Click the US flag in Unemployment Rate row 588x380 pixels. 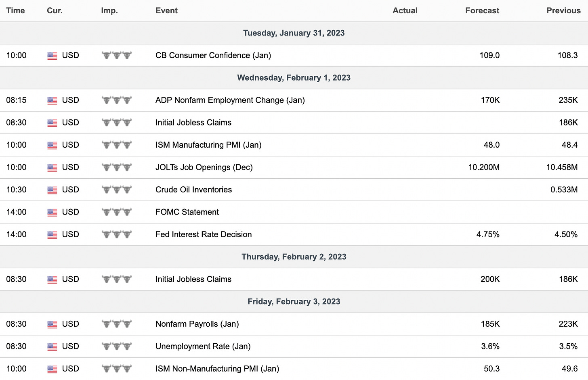pyautogui.click(x=52, y=347)
